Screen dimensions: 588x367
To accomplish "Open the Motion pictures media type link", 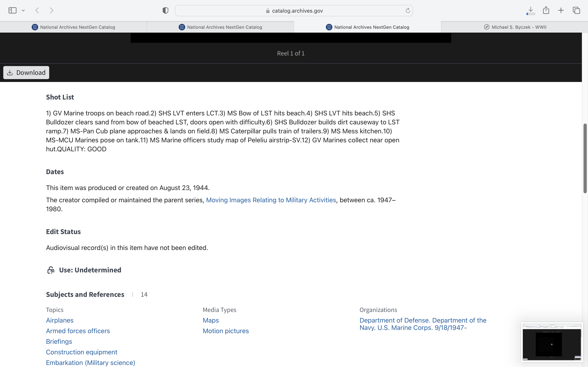I will 226,331.
